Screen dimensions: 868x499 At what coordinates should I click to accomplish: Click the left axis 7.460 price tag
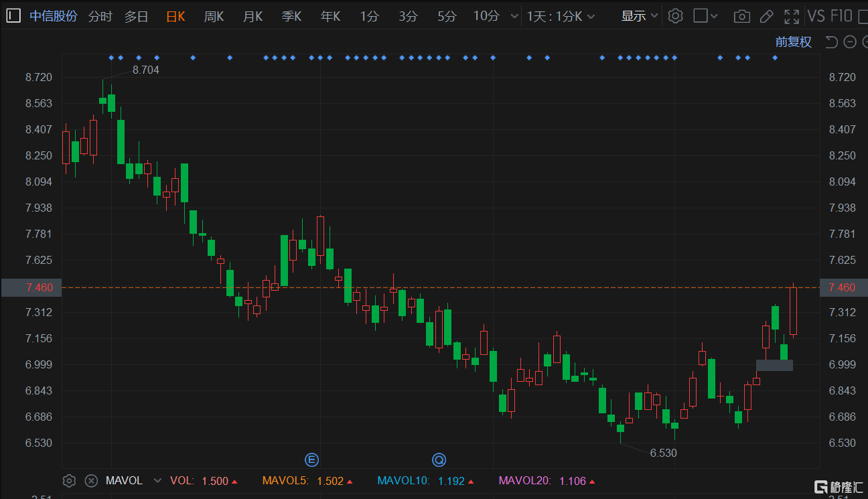(x=31, y=287)
